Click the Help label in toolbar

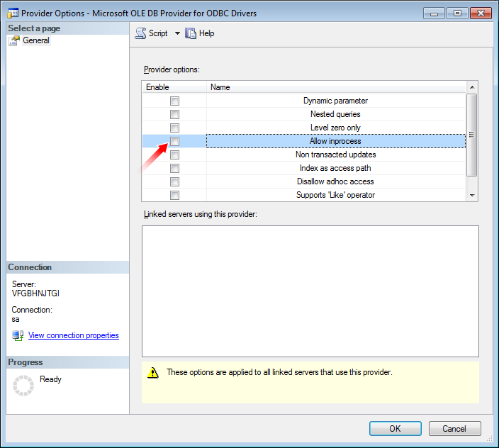pos(206,33)
